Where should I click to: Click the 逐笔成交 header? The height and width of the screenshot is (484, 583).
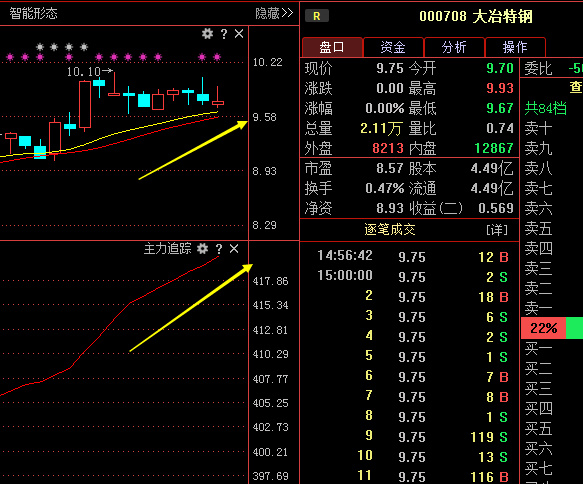[390, 230]
